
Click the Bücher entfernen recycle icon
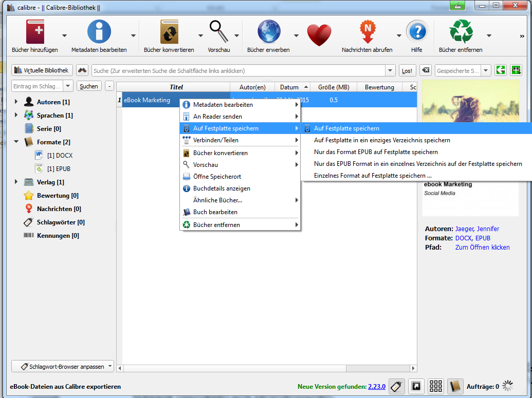click(x=461, y=32)
